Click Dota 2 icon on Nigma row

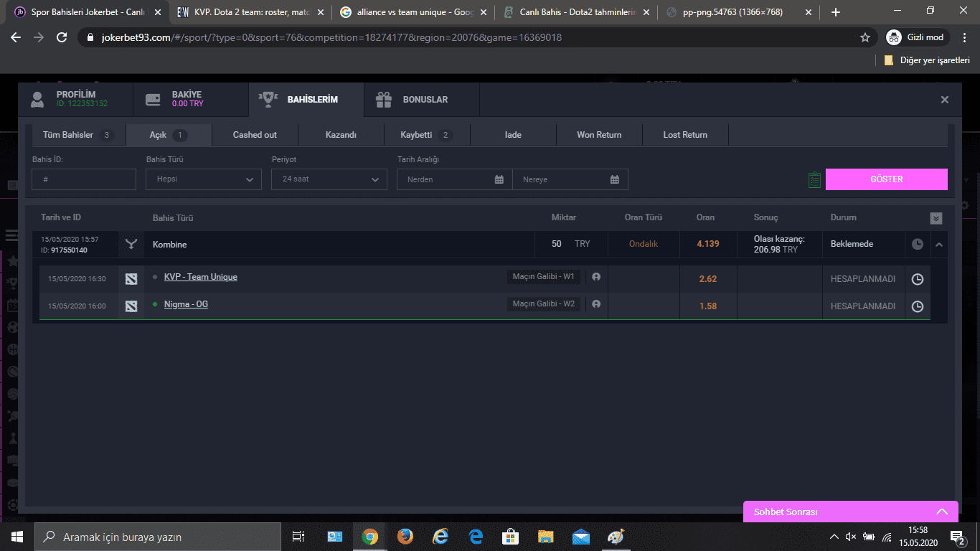click(x=131, y=306)
